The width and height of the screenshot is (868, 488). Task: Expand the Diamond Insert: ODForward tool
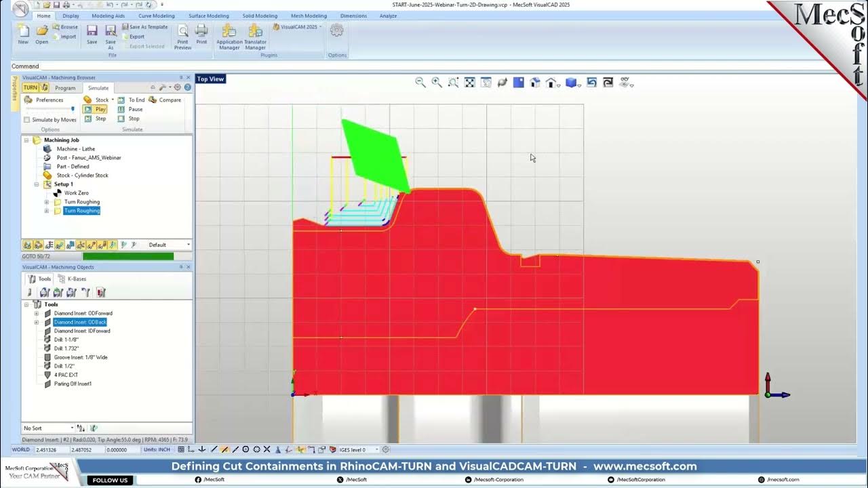tap(37, 314)
